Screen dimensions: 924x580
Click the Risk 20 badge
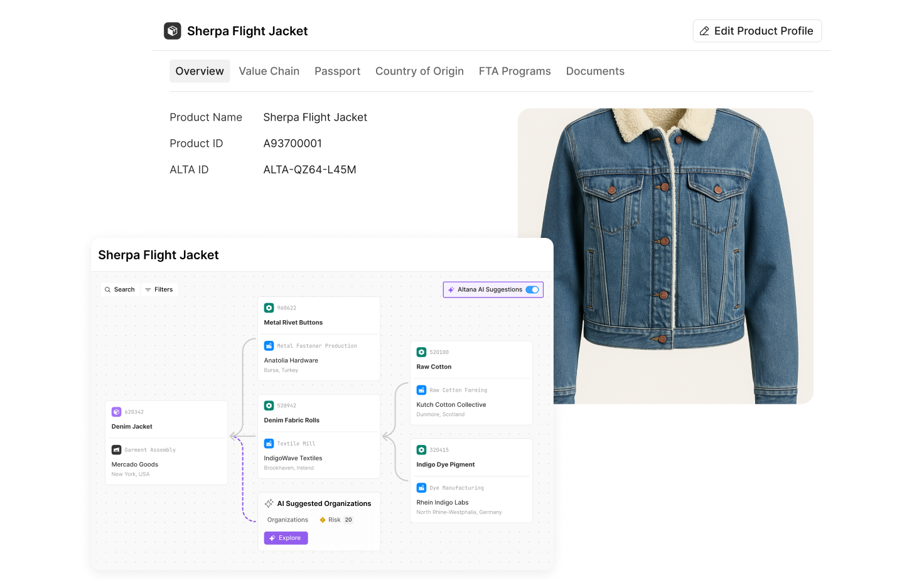[x=336, y=520]
